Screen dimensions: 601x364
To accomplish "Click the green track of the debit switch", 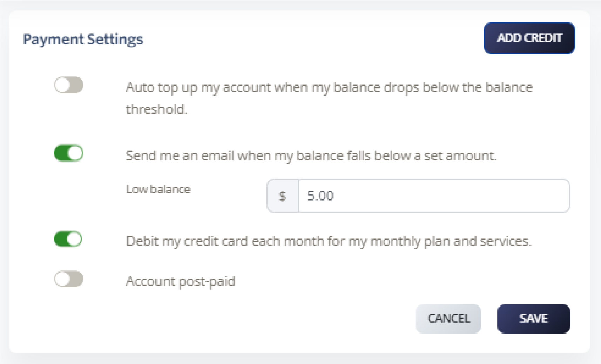I will coord(60,239).
